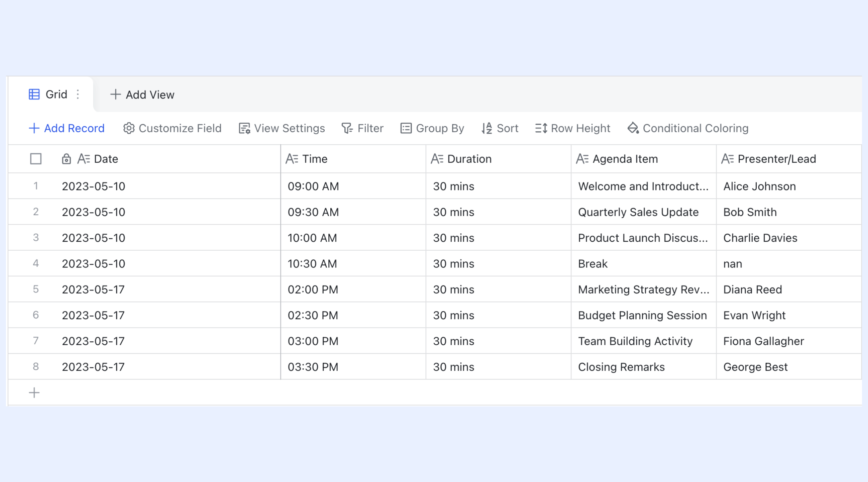The width and height of the screenshot is (868, 482).
Task: Select the 09:30 AM time cell
Action: click(353, 212)
